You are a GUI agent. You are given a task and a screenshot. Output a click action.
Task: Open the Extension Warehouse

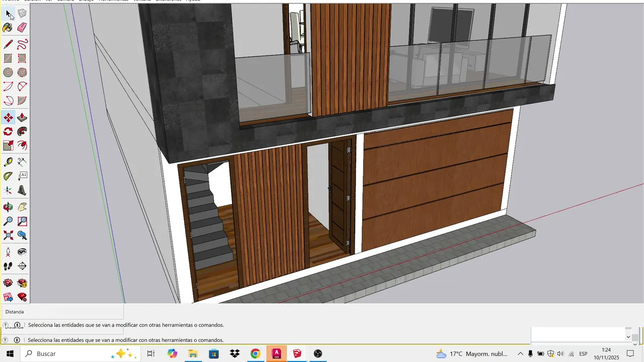tap(22, 283)
